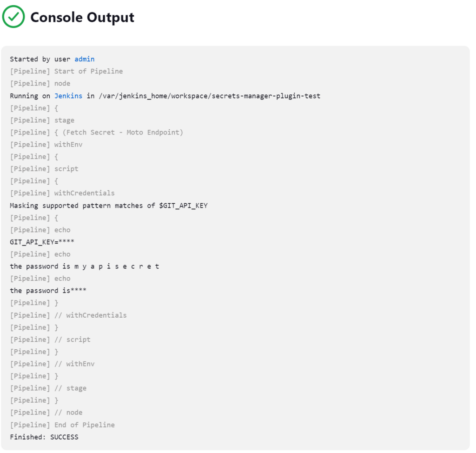This screenshot has height=453, width=476.
Task: Click the '// withCredentials' closing log line
Action: tap(68, 315)
